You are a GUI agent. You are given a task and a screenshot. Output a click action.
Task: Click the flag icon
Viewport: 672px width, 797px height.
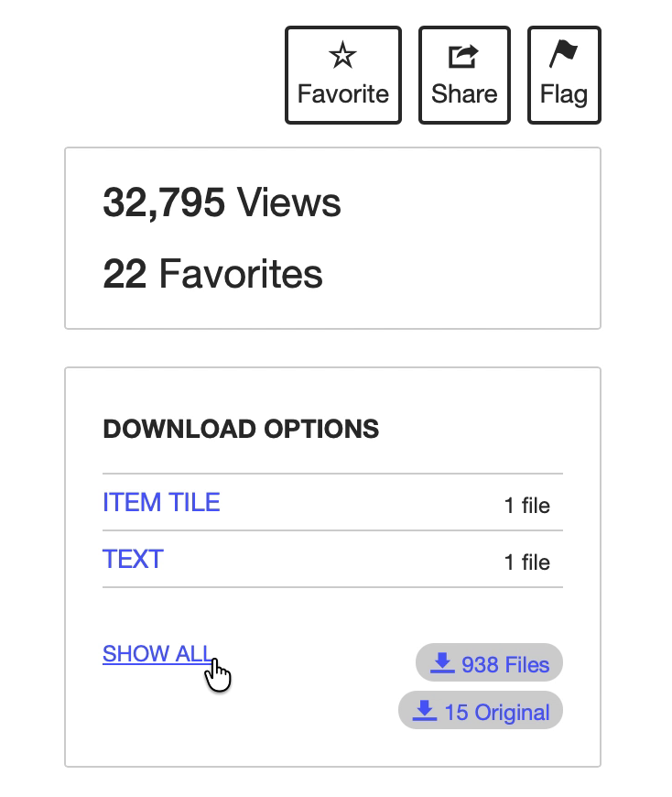[563, 56]
